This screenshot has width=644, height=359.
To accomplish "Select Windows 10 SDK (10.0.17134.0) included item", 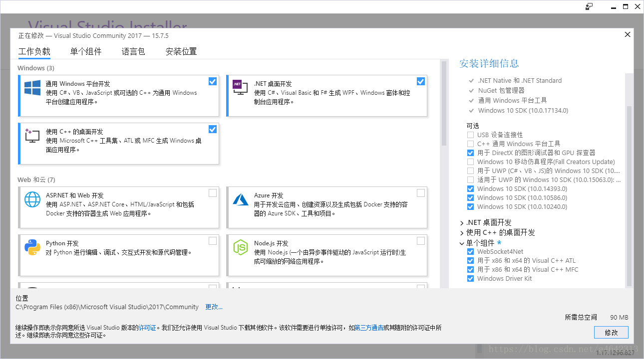I will click(x=523, y=110).
